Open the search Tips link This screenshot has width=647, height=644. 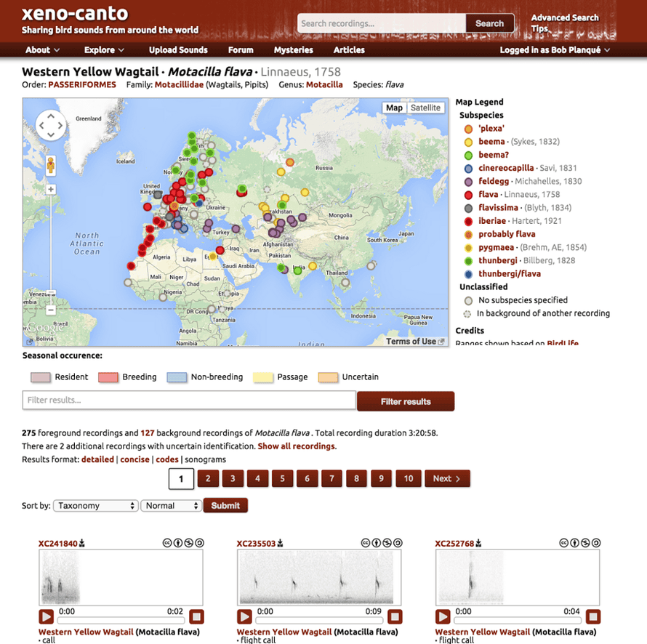pos(539,29)
